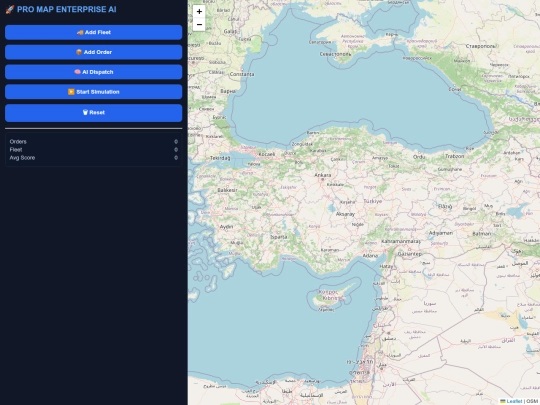Click Batman label on the map
The image size is (540, 405).
481,234
